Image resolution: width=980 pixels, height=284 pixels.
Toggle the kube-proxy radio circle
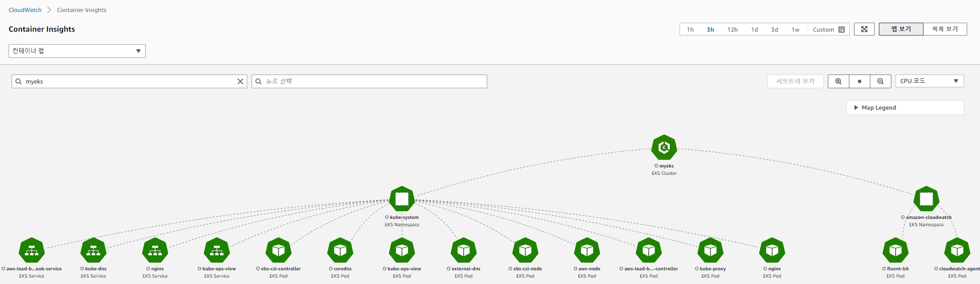click(697, 269)
